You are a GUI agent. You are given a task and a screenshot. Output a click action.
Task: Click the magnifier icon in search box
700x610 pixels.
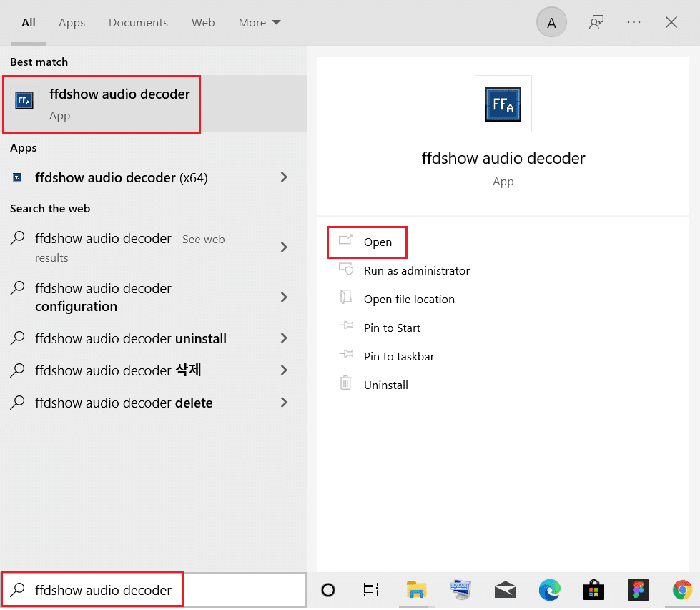pyautogui.click(x=17, y=590)
